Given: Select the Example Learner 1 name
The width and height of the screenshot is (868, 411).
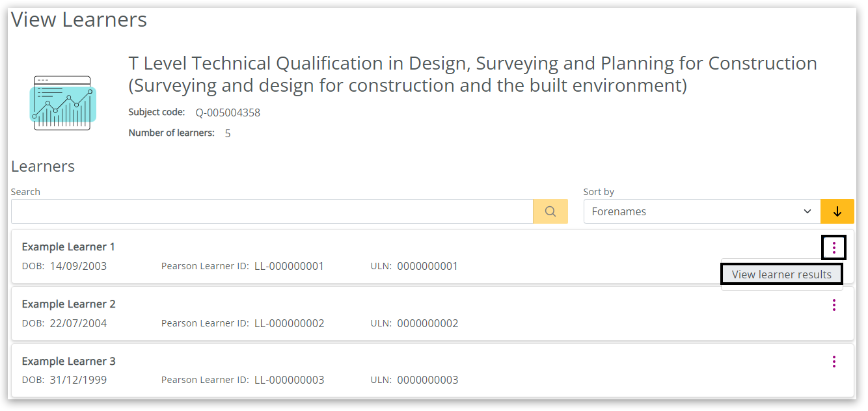Looking at the screenshot, I should click(68, 247).
